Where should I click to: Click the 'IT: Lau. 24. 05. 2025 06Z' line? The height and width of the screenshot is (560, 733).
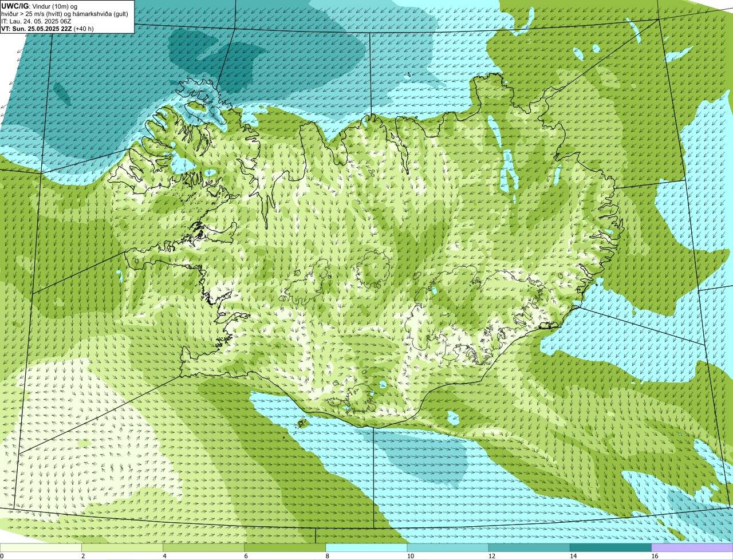point(36,21)
